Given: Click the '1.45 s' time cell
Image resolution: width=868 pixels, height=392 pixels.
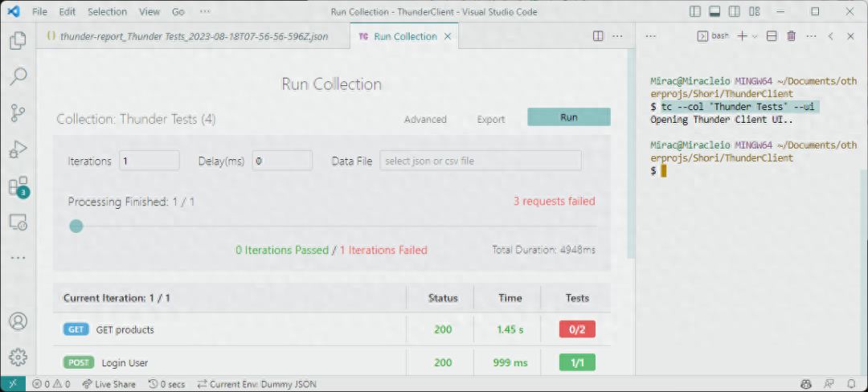Looking at the screenshot, I should coord(510,329).
